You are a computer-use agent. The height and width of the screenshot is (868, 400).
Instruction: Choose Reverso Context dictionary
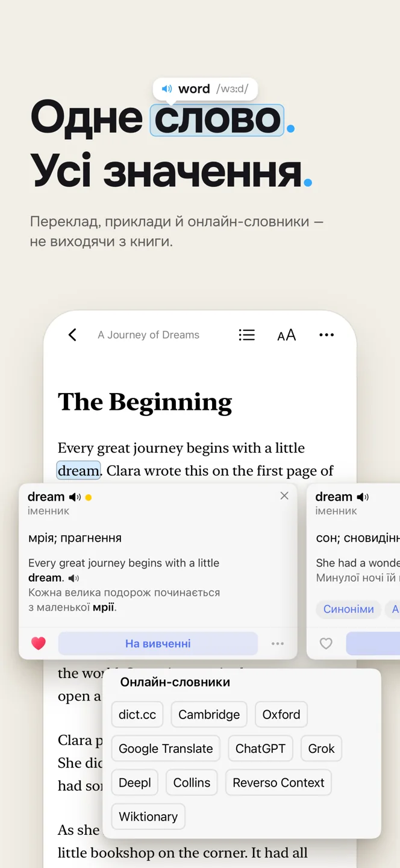pyautogui.click(x=278, y=782)
